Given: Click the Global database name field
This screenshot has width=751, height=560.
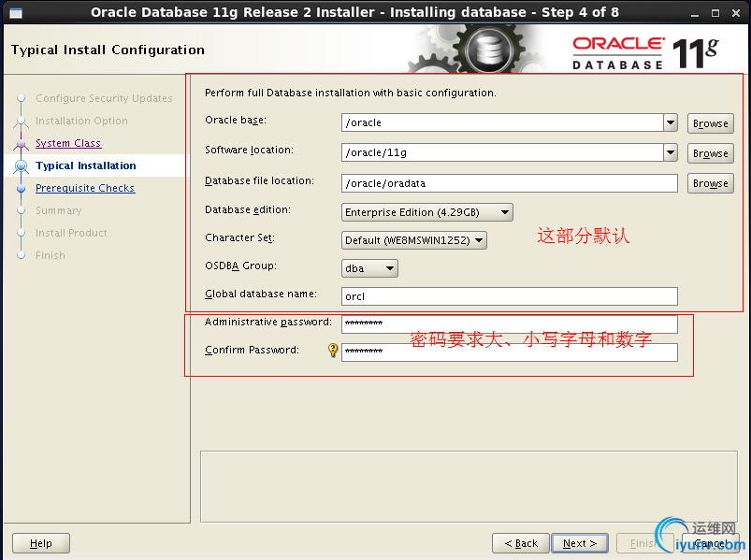Looking at the screenshot, I should (510, 296).
